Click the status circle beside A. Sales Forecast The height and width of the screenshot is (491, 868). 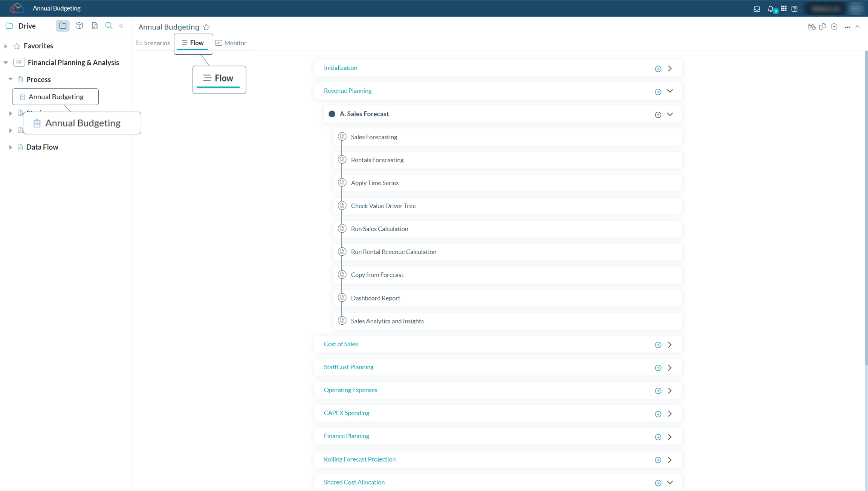coord(332,114)
